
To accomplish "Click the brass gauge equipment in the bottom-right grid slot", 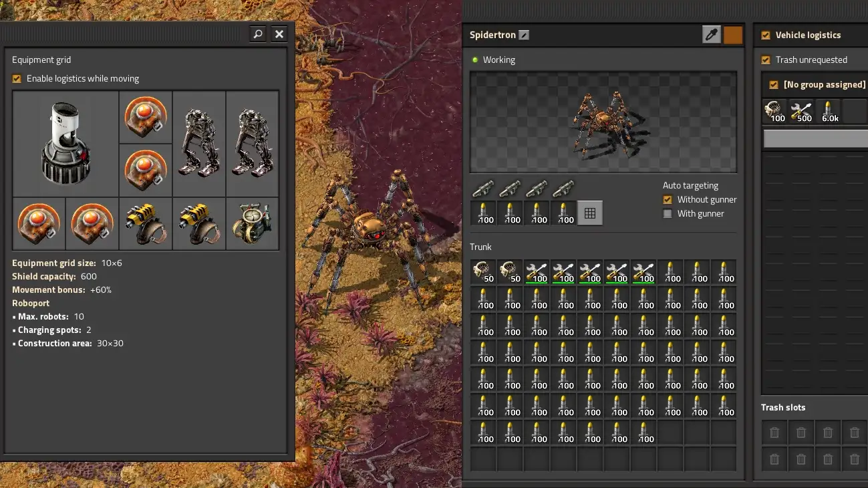I will pyautogui.click(x=252, y=224).
